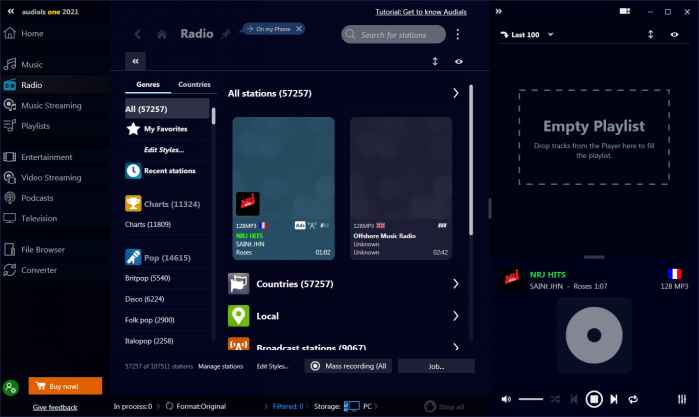
Task: Open the Give feedback link
Action: 55,407
